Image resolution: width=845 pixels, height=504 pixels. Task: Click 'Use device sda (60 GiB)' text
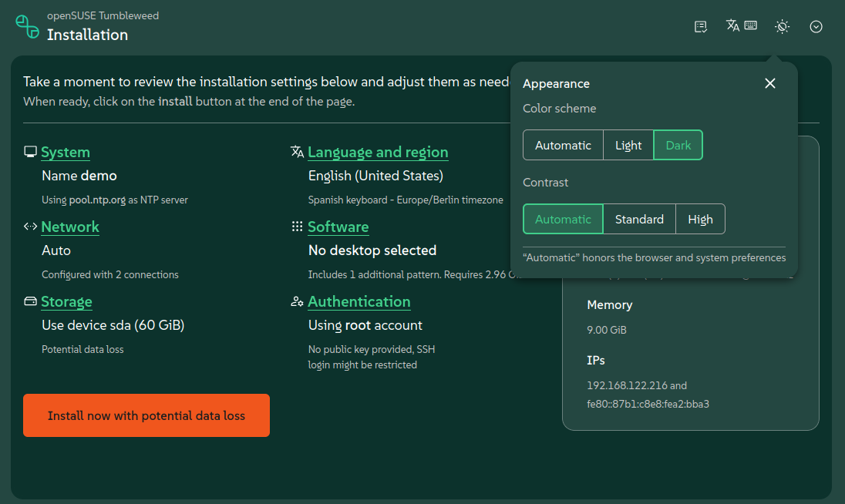click(113, 325)
